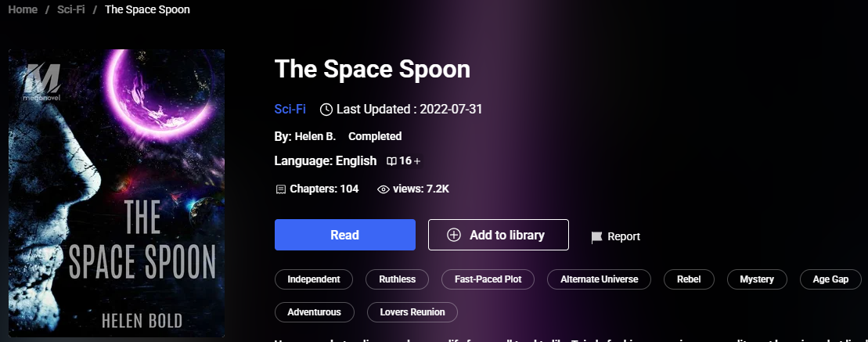Click the Lovers Reunion tag
The image size is (868, 342).
[x=412, y=312]
